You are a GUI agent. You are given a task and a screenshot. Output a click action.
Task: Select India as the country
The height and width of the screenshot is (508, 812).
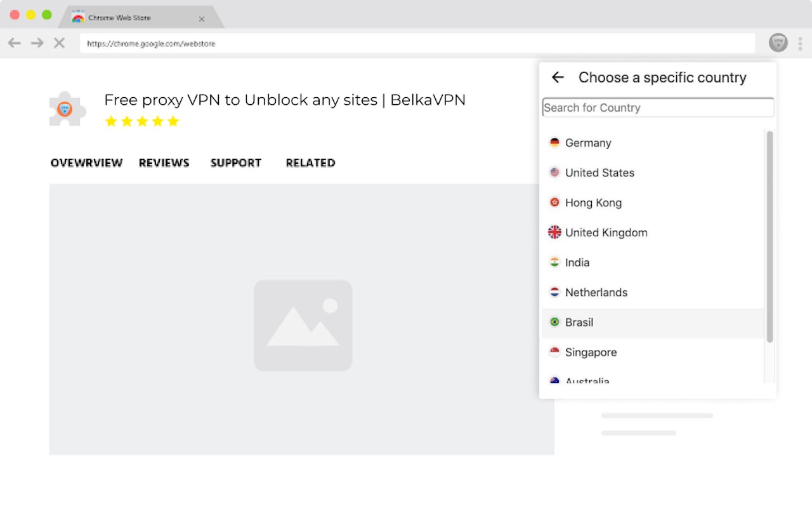[577, 262]
